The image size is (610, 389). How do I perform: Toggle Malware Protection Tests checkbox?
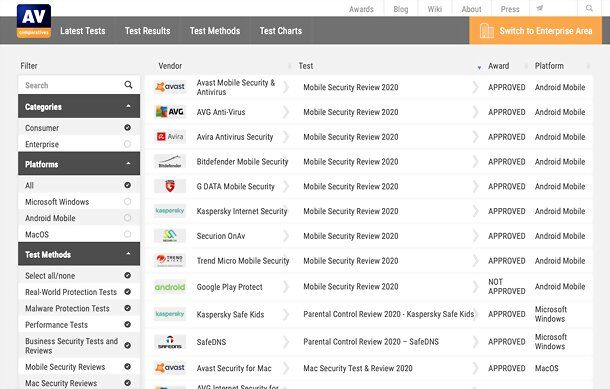tap(127, 308)
